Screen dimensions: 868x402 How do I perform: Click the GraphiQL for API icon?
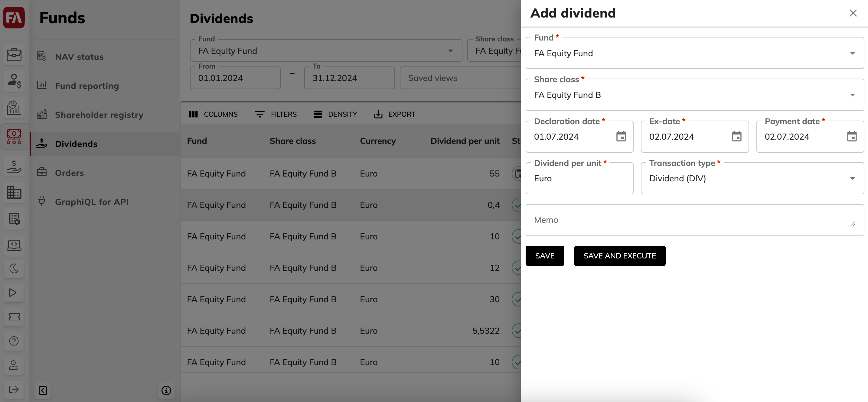(41, 201)
